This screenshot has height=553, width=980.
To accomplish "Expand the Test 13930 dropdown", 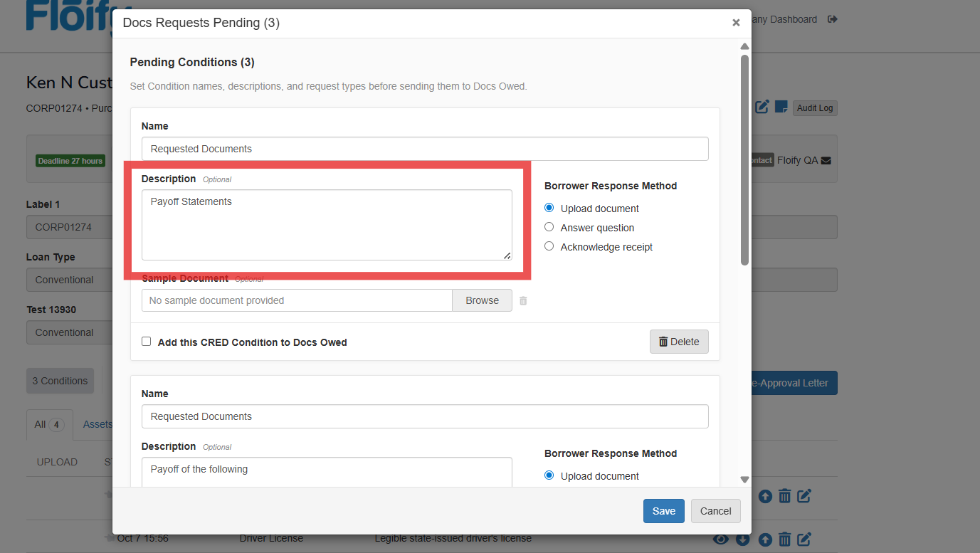I will click(69, 332).
